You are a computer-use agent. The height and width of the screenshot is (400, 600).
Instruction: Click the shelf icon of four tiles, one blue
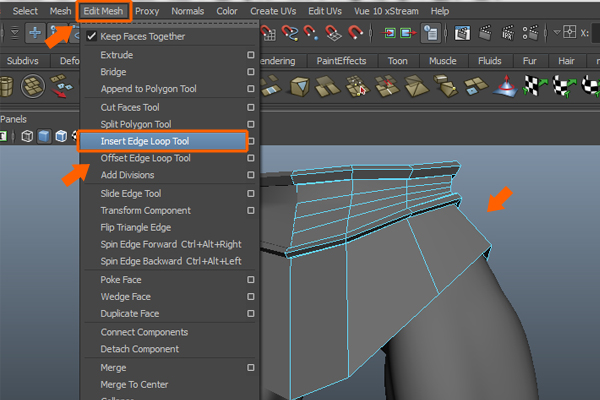[x=475, y=86]
